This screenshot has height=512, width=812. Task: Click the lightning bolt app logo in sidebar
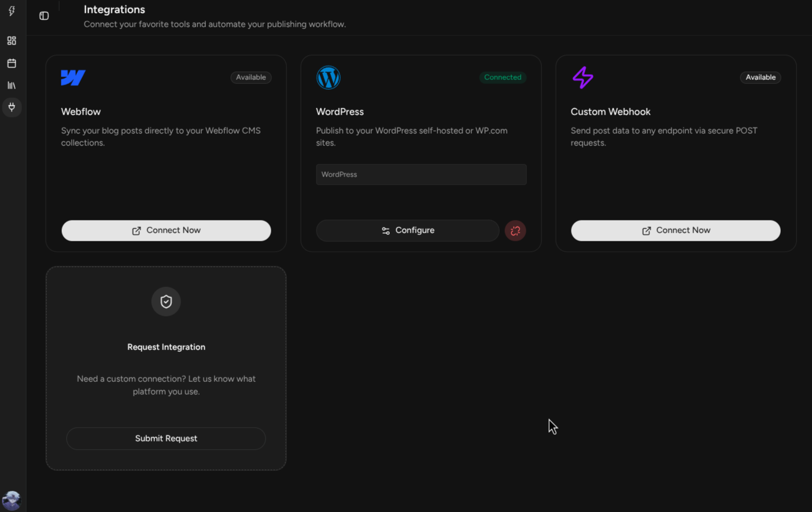[12, 11]
